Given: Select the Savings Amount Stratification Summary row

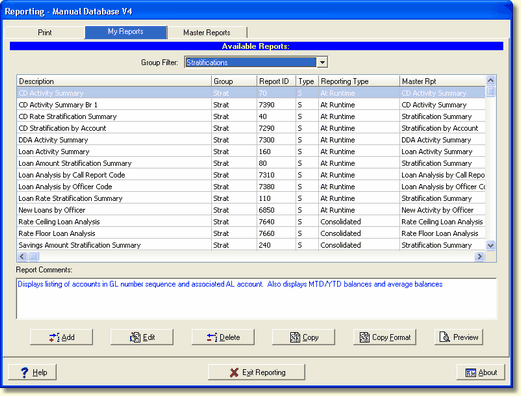Looking at the screenshot, I should pyautogui.click(x=251, y=245).
